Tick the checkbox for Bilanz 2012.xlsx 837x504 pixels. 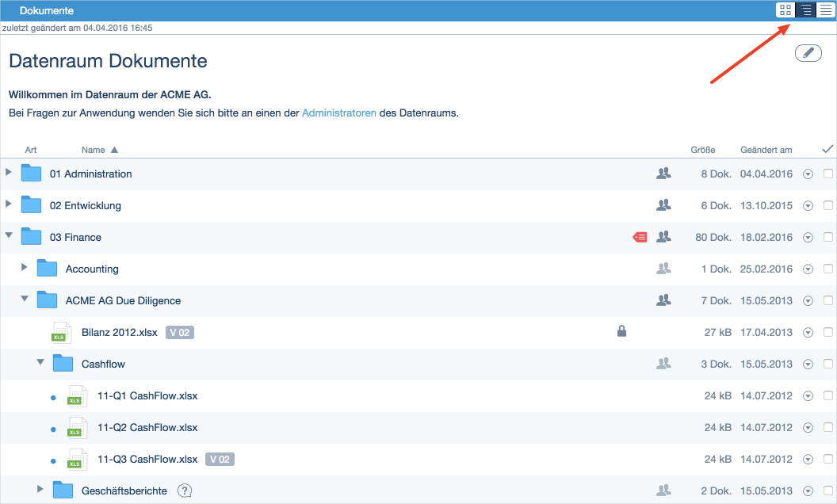pos(828,332)
